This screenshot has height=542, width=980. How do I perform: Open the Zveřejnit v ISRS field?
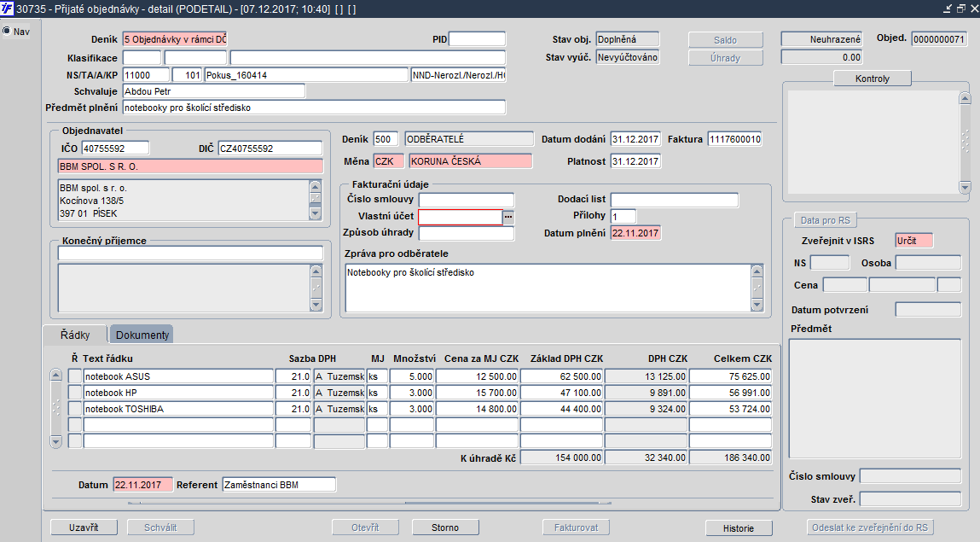click(x=914, y=241)
